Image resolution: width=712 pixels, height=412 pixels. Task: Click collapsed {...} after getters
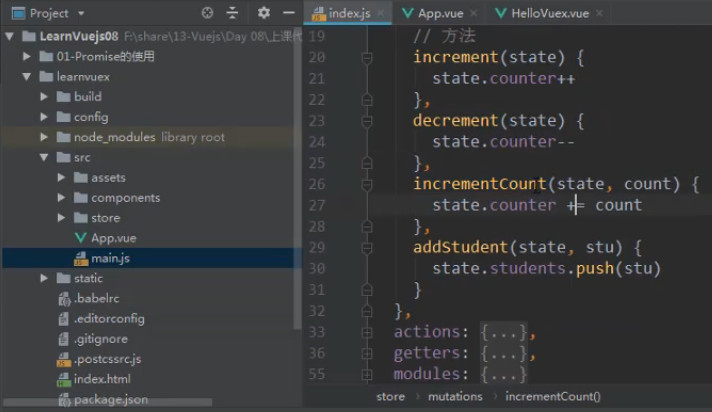point(504,353)
